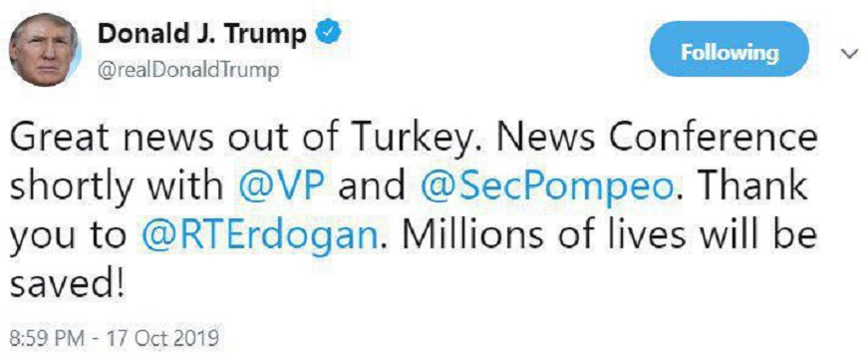Open the @realDonaldTrump handle link
This screenshot has width=868, height=359.
pyautogui.click(x=188, y=71)
